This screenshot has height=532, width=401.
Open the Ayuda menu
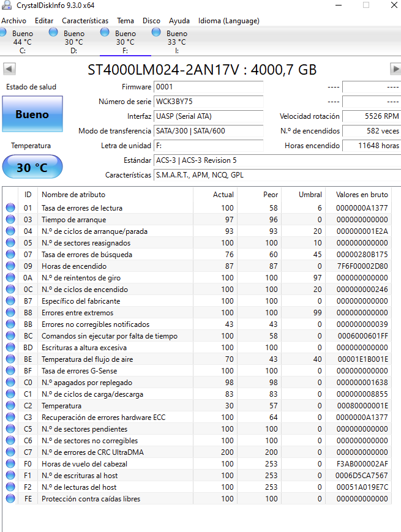pos(179,21)
